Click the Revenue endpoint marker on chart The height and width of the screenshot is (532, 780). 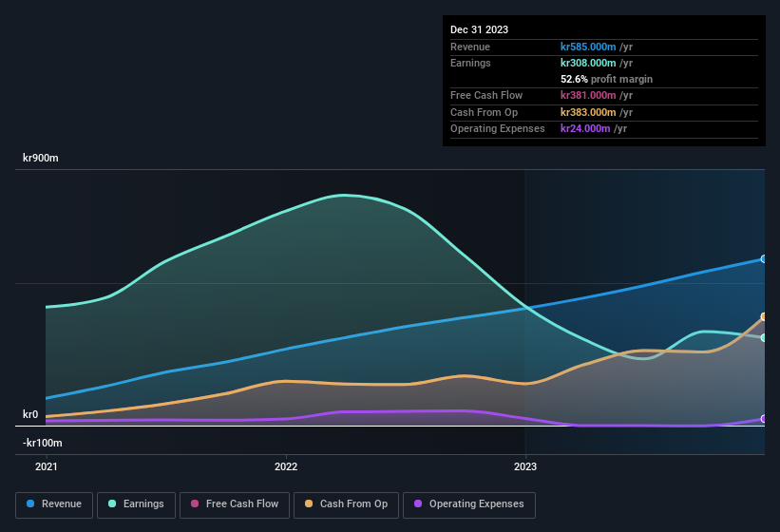(x=764, y=259)
